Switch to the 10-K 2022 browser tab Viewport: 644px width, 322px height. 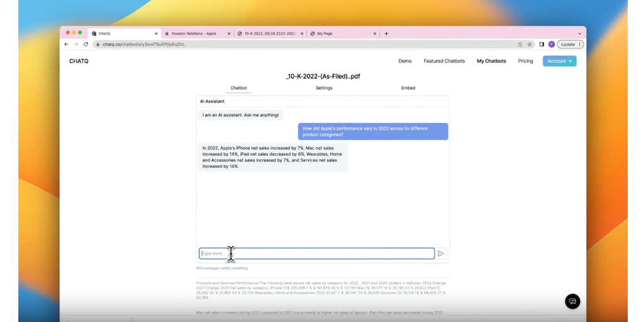click(x=270, y=33)
